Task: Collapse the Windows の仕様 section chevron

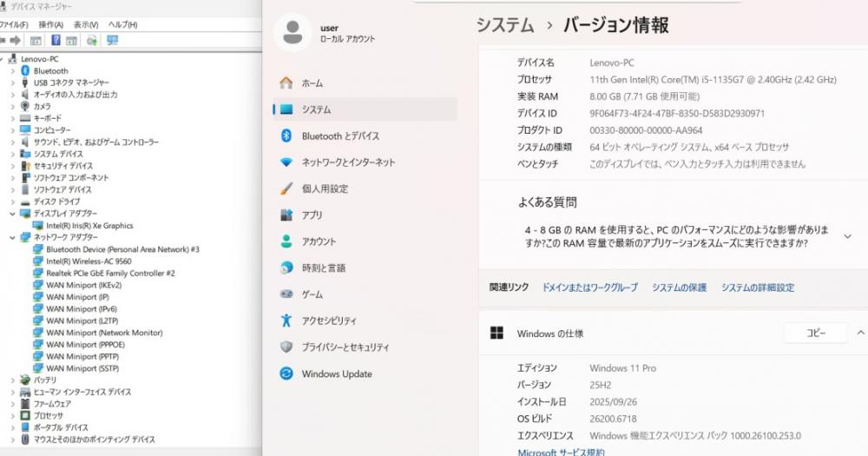Action: (x=860, y=333)
